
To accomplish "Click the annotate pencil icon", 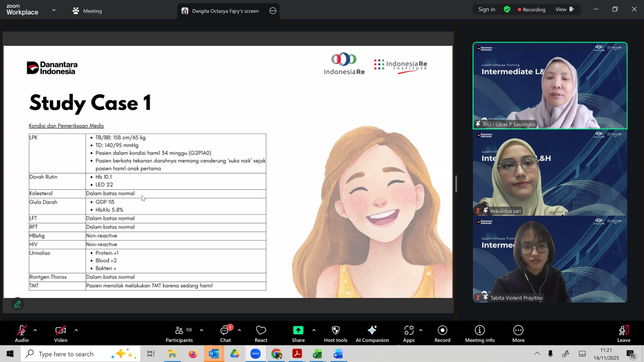I will 18,304.
